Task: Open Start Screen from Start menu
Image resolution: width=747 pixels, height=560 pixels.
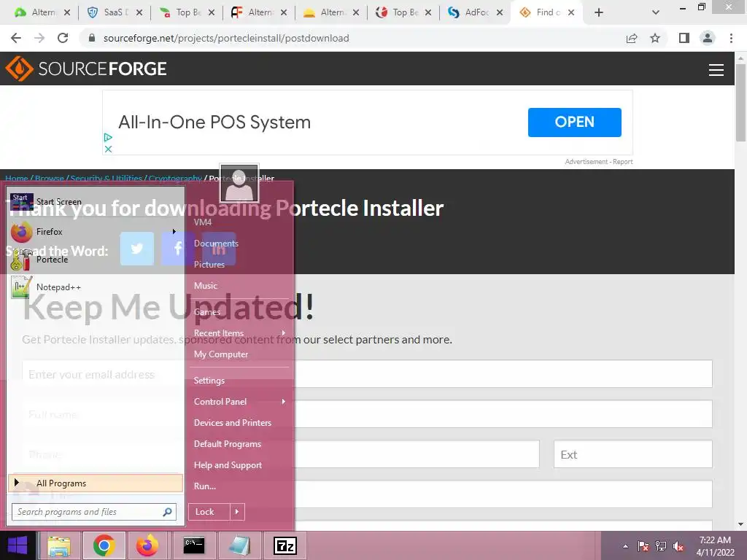Action: pos(96,202)
